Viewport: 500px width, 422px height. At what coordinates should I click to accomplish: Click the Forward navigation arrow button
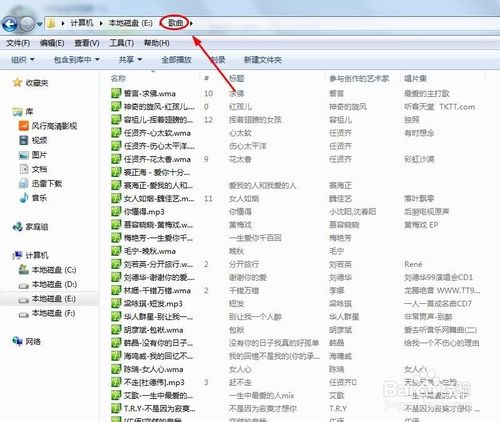click(x=27, y=24)
